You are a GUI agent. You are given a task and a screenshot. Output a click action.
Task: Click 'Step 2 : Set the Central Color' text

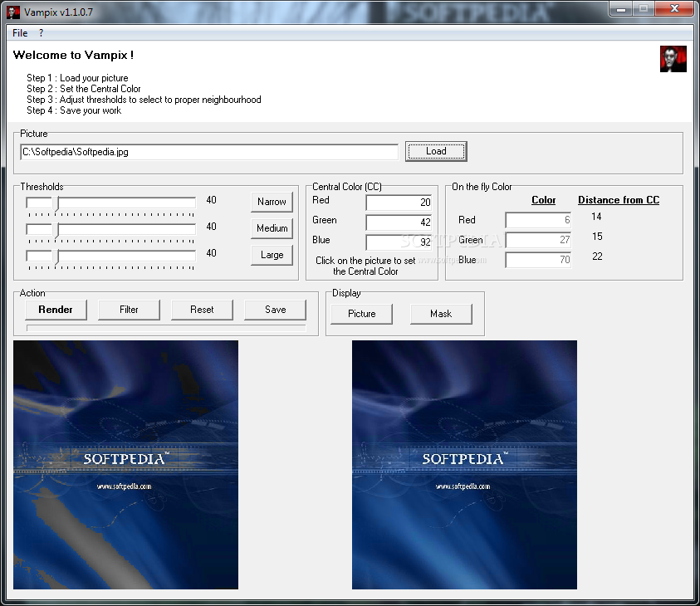tap(84, 89)
